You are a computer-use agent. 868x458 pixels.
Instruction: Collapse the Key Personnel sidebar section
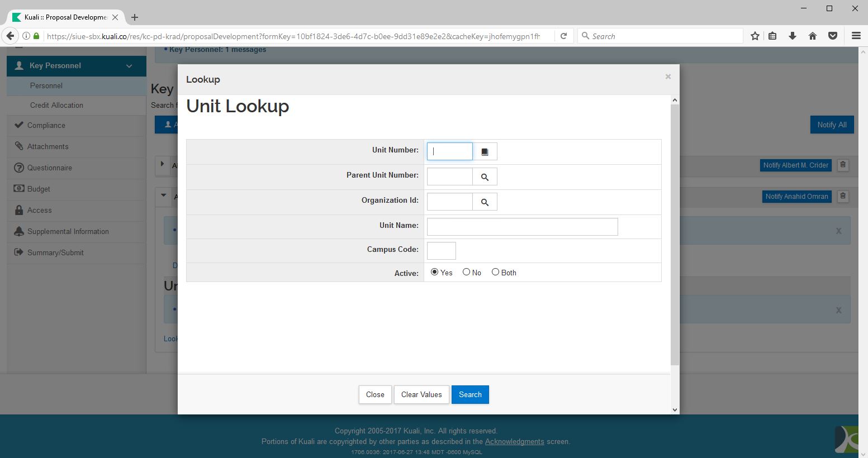pyautogui.click(x=129, y=66)
